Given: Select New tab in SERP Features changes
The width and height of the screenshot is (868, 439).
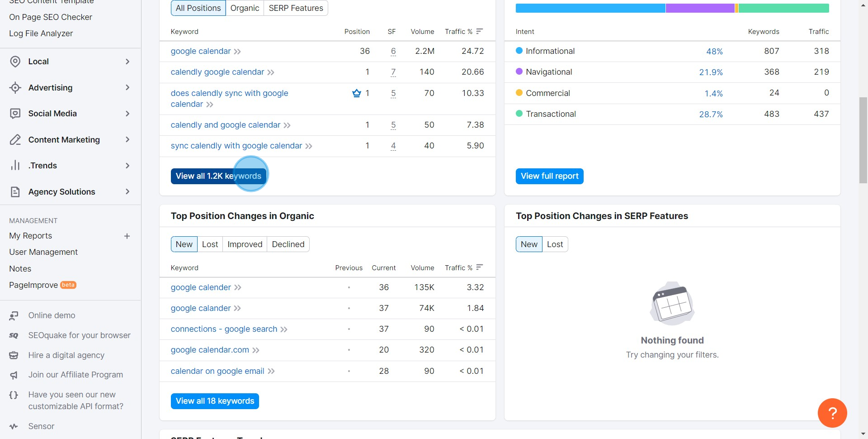Looking at the screenshot, I should [529, 244].
